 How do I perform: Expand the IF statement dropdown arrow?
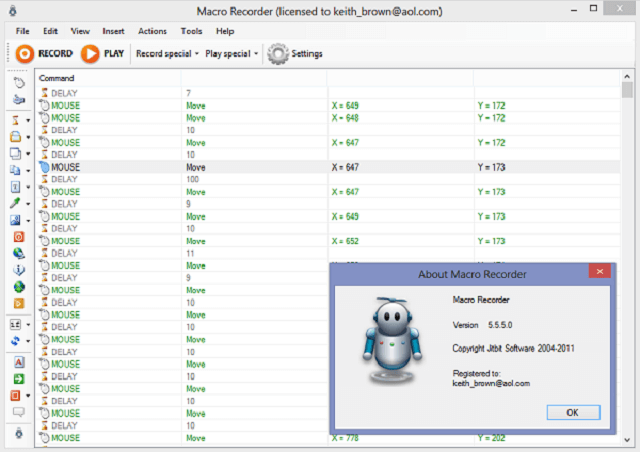point(28,325)
